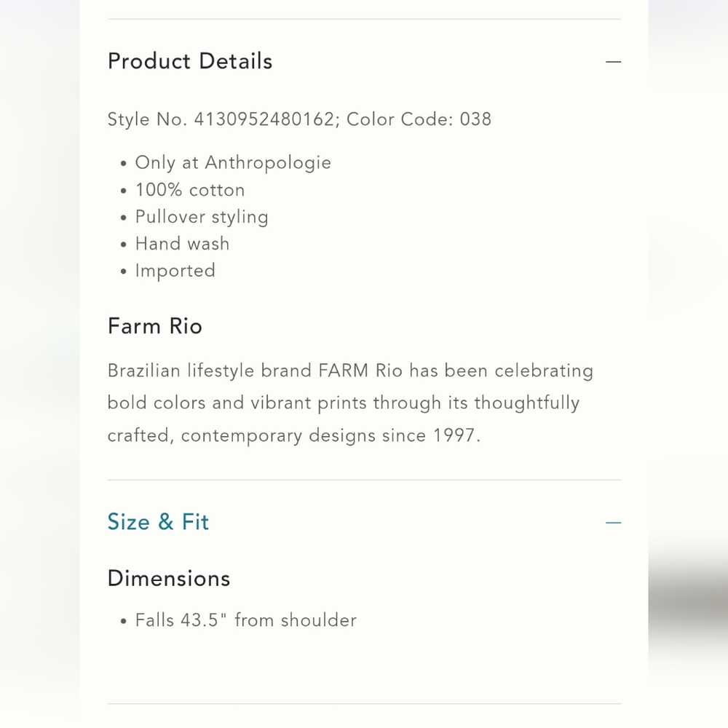Click the divider line above Size & Fit
Image resolution: width=728 pixels, height=728 pixels.
pyautogui.click(x=365, y=480)
